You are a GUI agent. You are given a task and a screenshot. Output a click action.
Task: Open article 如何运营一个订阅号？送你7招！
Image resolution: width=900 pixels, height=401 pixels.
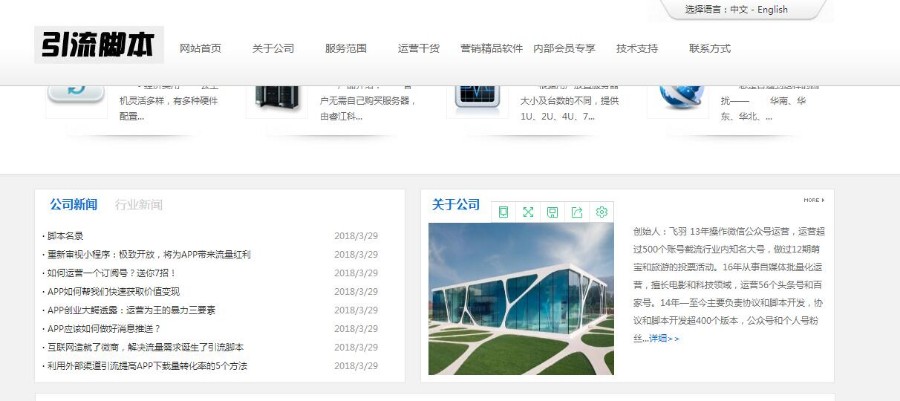(110, 273)
